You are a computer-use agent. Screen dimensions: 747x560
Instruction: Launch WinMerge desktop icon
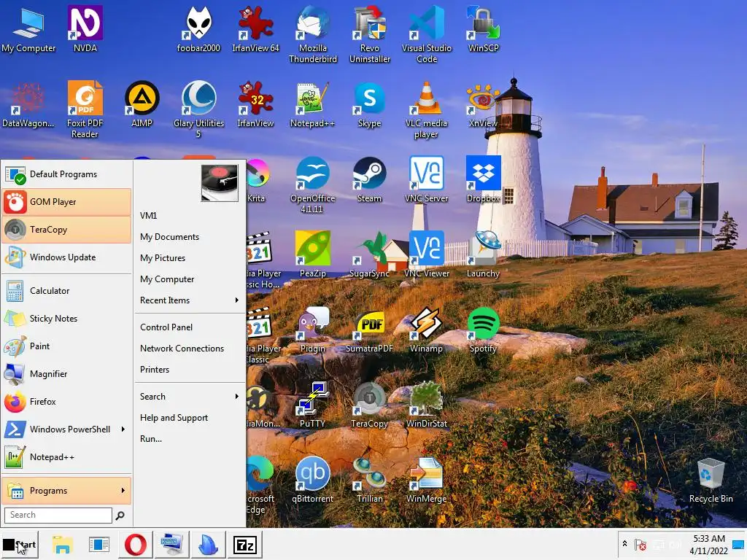pyautogui.click(x=426, y=480)
